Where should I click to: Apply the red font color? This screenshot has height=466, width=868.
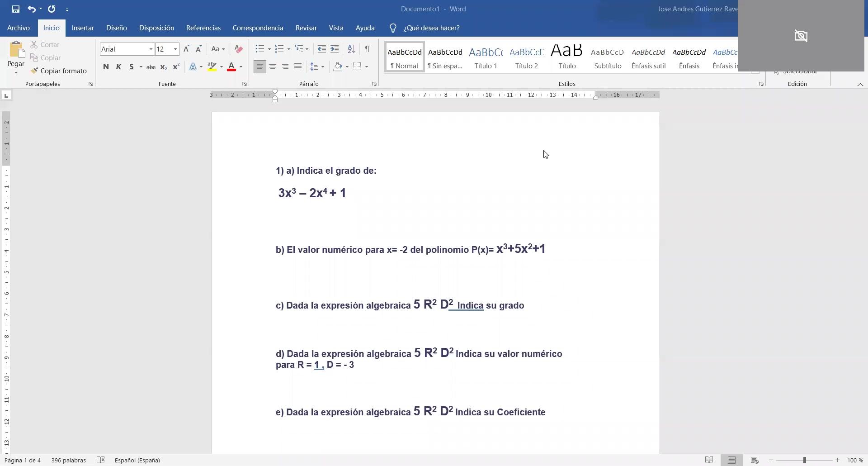pyautogui.click(x=231, y=67)
